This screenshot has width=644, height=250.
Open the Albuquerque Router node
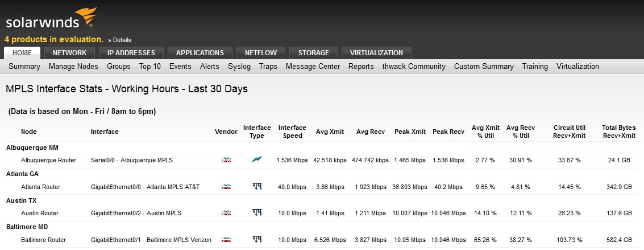[x=48, y=161]
